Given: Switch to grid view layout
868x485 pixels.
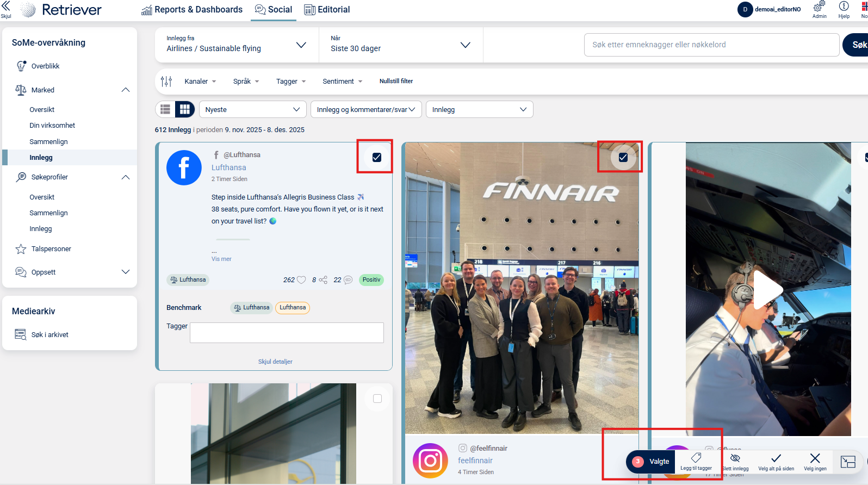Looking at the screenshot, I should tap(185, 109).
